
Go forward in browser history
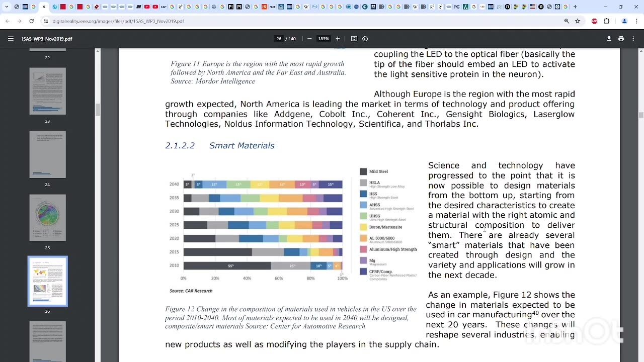coord(19,21)
